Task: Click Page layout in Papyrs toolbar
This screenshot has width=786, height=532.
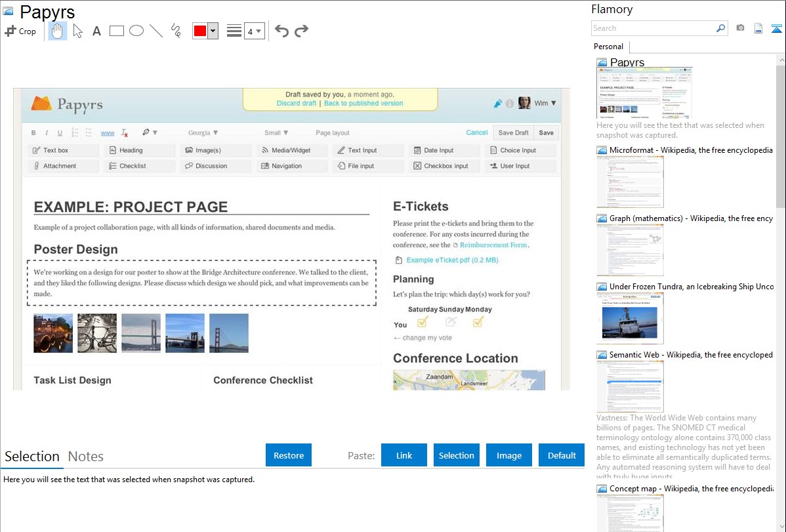Action: coord(333,133)
